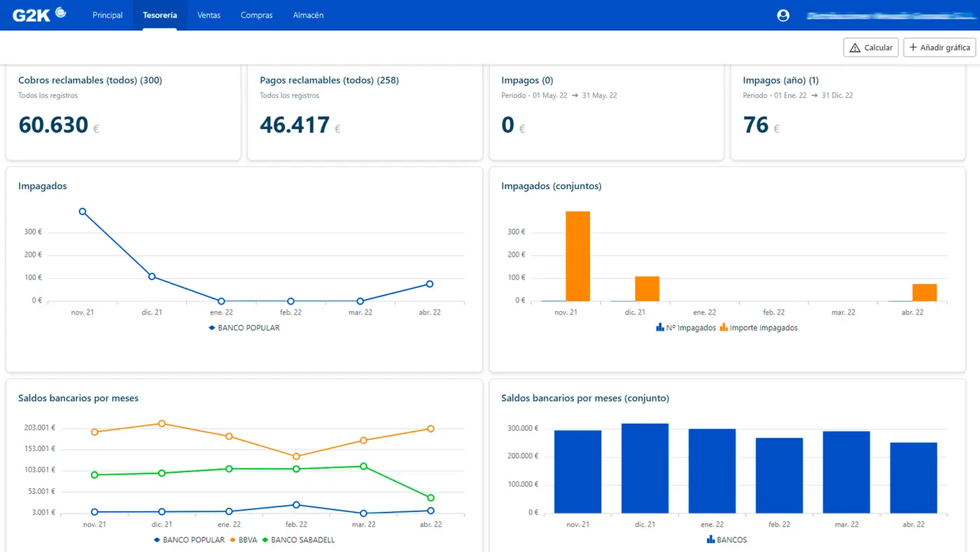Click the G2K logo in the header
The image size is (980, 552).
tap(40, 15)
